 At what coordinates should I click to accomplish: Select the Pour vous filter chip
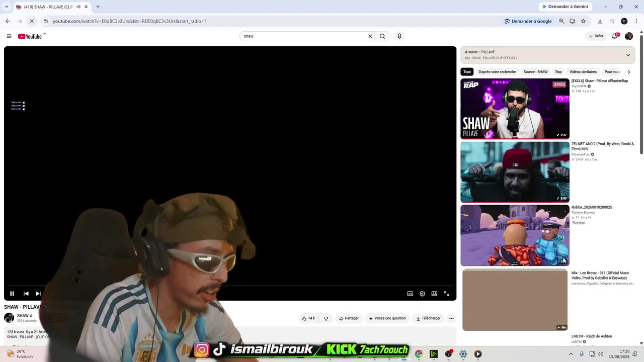point(612,72)
